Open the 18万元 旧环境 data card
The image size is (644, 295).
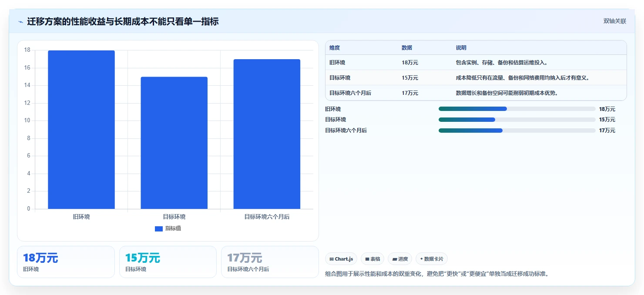pos(66,262)
